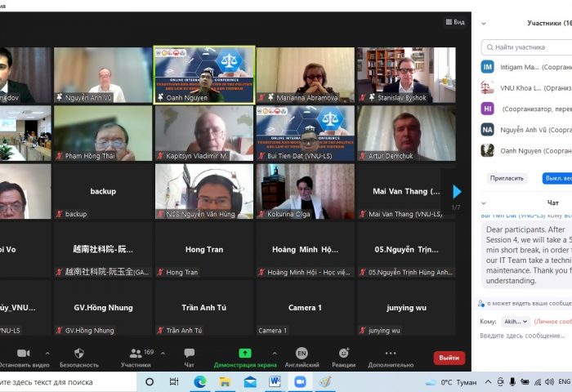This screenshot has height=392, width=572.
Task: Click the Invite button in participants panel
Action: click(x=507, y=178)
